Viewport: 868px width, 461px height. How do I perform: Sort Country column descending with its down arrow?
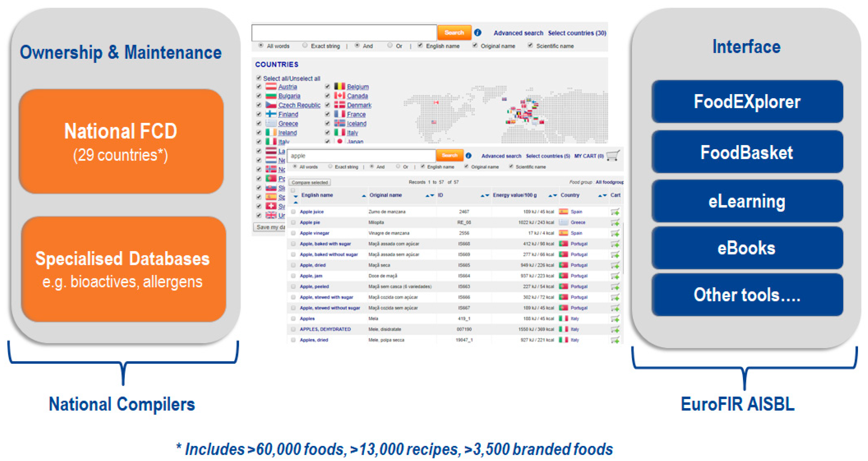(604, 196)
